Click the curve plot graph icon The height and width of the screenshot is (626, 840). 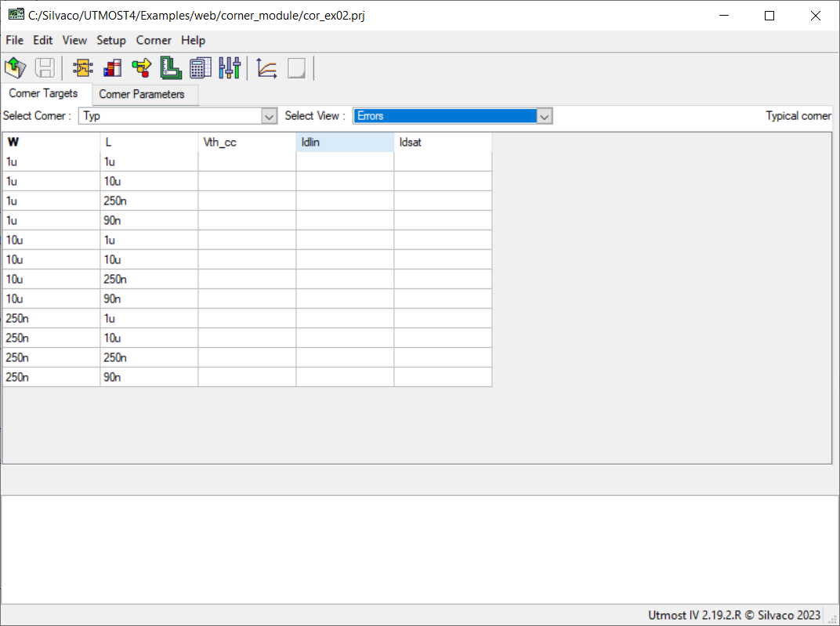[x=266, y=68]
